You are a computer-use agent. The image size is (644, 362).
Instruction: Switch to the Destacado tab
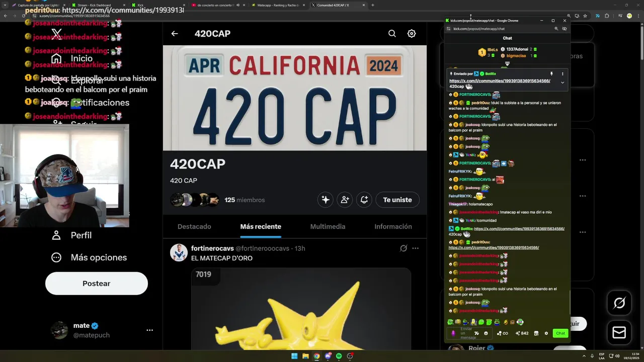194,227
